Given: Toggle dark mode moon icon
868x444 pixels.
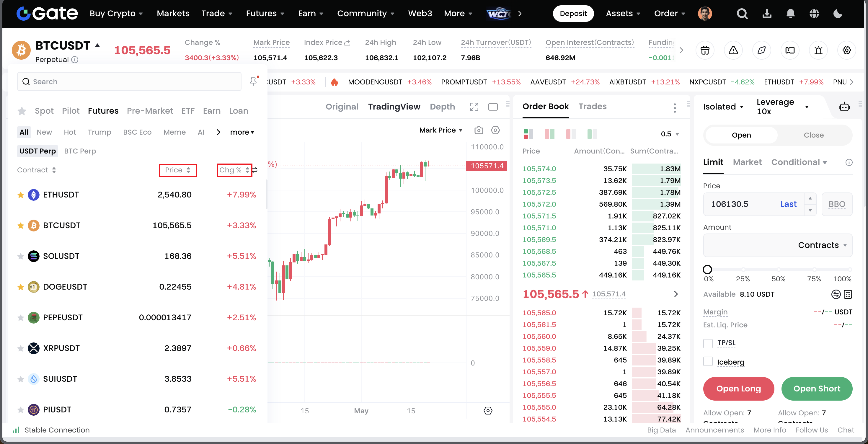Looking at the screenshot, I should tap(838, 14).
